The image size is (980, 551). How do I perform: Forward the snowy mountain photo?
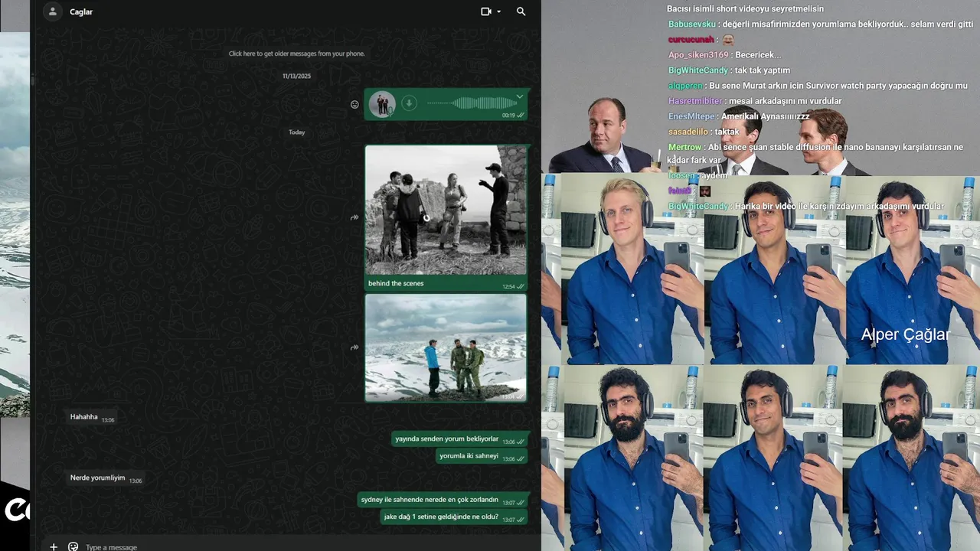(354, 347)
